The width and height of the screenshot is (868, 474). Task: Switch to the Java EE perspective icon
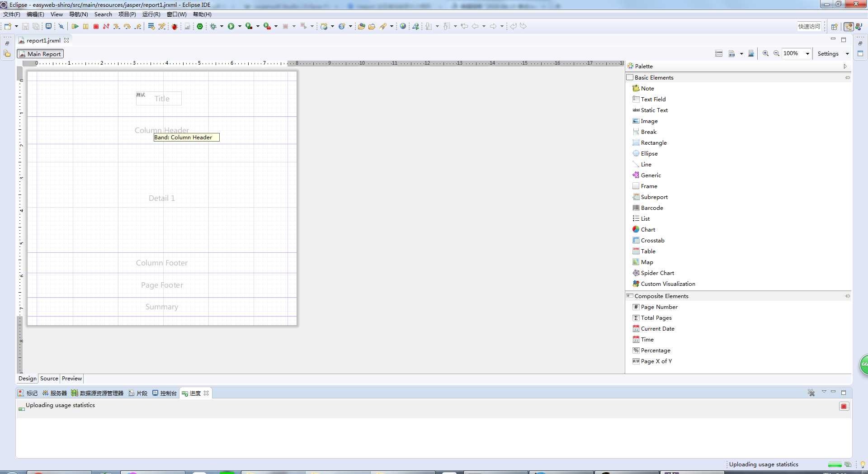849,26
